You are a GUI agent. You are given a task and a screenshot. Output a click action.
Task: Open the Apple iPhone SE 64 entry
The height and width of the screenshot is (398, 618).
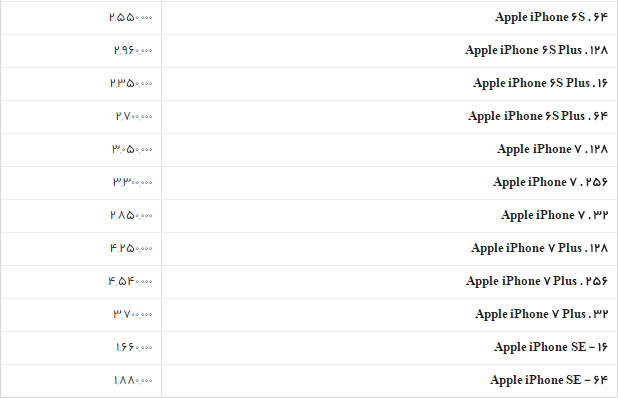549,381
